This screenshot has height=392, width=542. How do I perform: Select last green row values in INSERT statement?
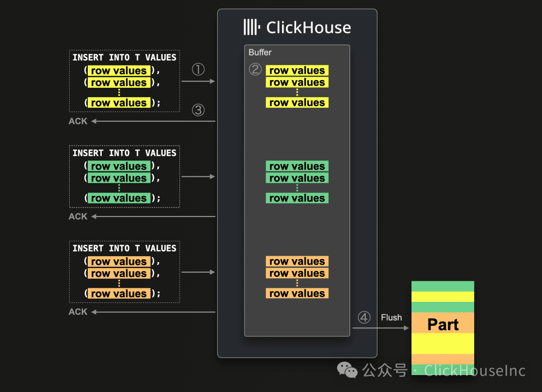pos(119,198)
